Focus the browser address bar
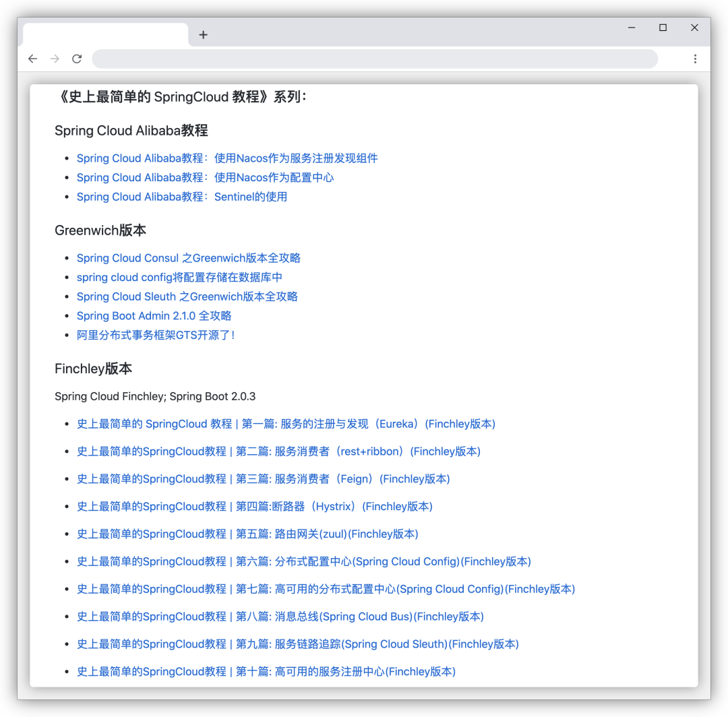 point(375,59)
